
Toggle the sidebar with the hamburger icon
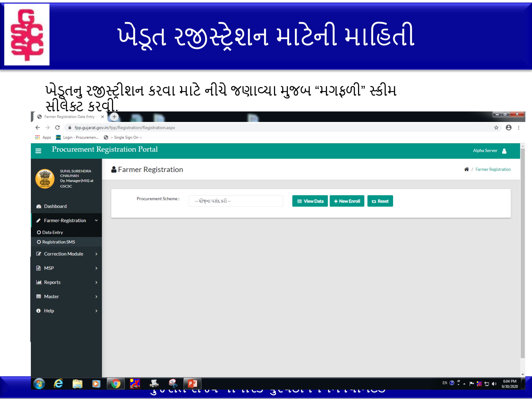39,151
